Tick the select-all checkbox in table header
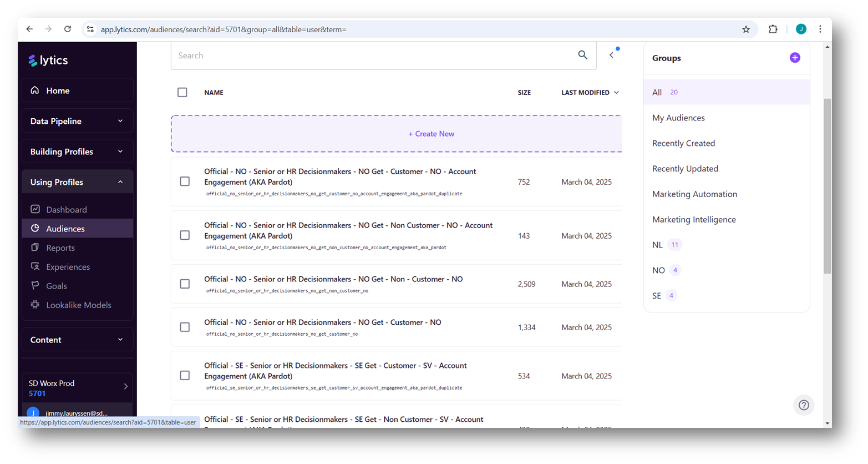 pos(182,92)
